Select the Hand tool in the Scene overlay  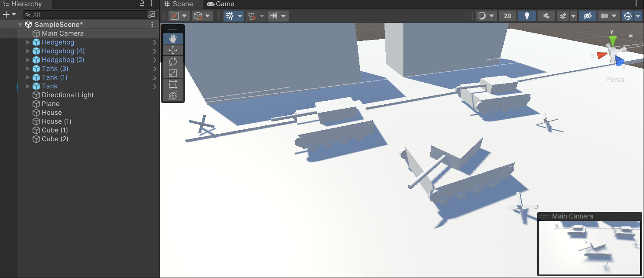[x=173, y=38]
